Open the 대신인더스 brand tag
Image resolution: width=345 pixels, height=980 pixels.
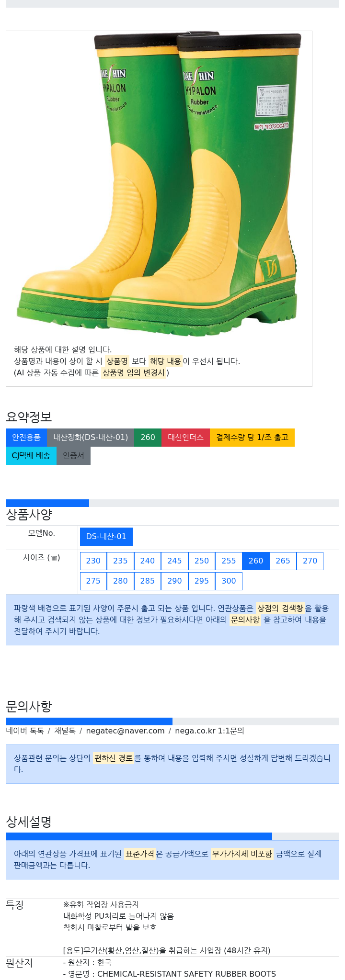(x=186, y=438)
